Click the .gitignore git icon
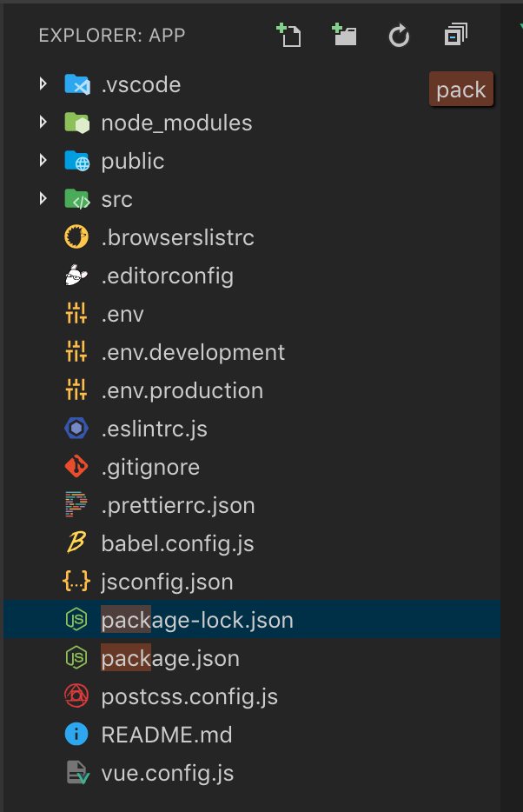This screenshot has height=812, width=523. [76, 467]
